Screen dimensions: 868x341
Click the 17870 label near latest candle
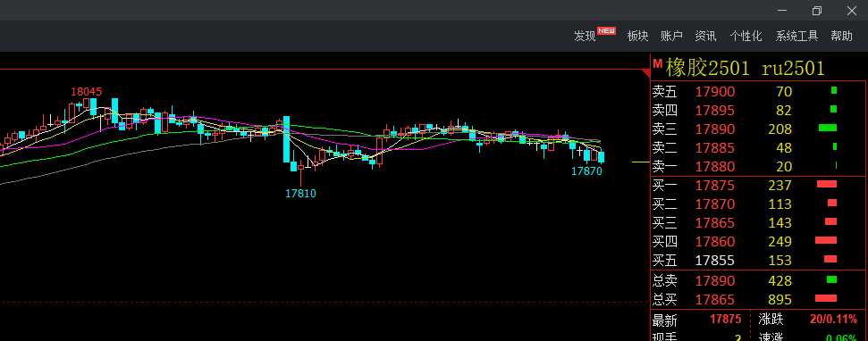(586, 171)
